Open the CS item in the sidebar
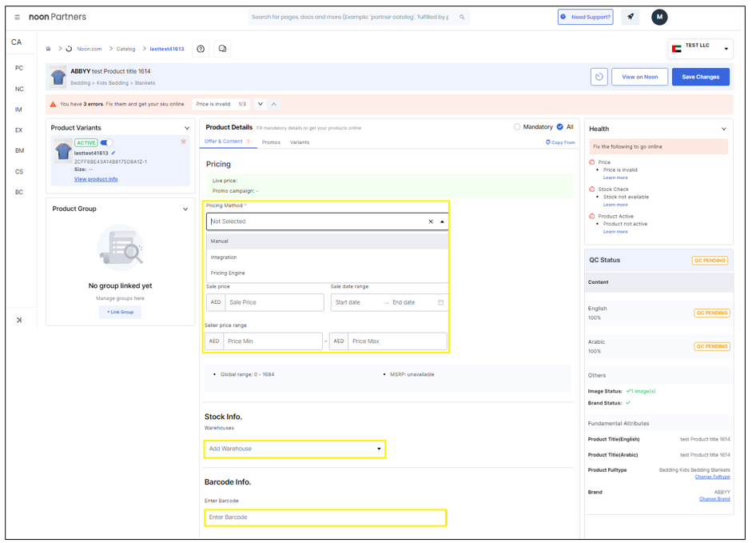756x543 pixels. pos(19,171)
